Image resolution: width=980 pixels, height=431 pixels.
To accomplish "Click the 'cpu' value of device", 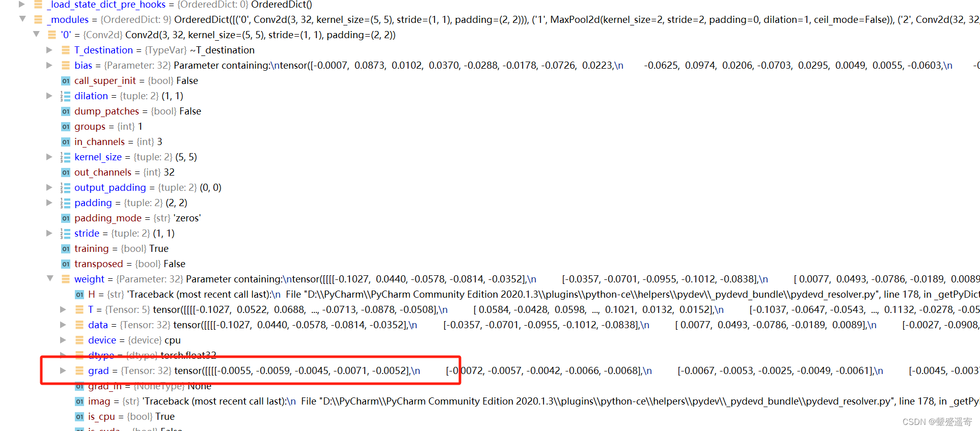I will tap(173, 340).
